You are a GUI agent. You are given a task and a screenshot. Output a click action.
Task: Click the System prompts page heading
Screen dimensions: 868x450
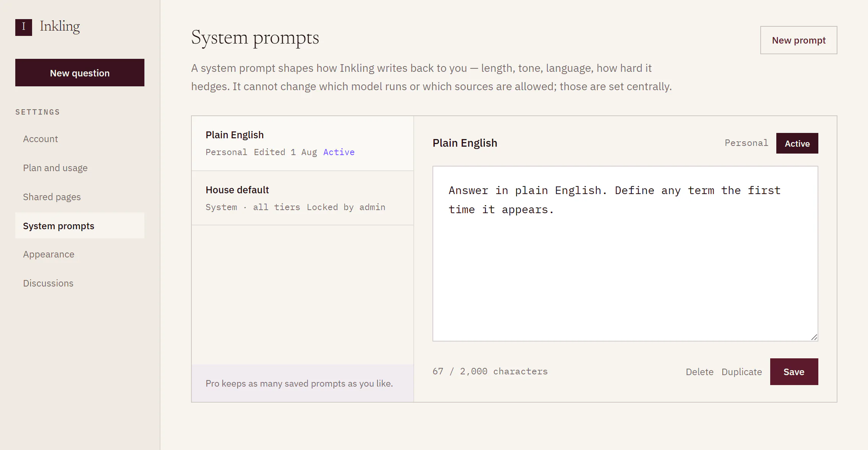[x=255, y=37]
